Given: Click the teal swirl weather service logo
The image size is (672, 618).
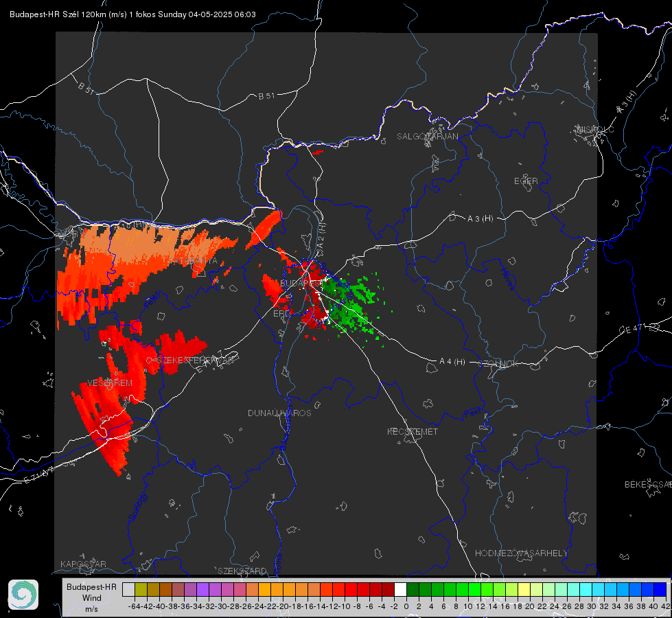Looking at the screenshot, I should (23, 595).
